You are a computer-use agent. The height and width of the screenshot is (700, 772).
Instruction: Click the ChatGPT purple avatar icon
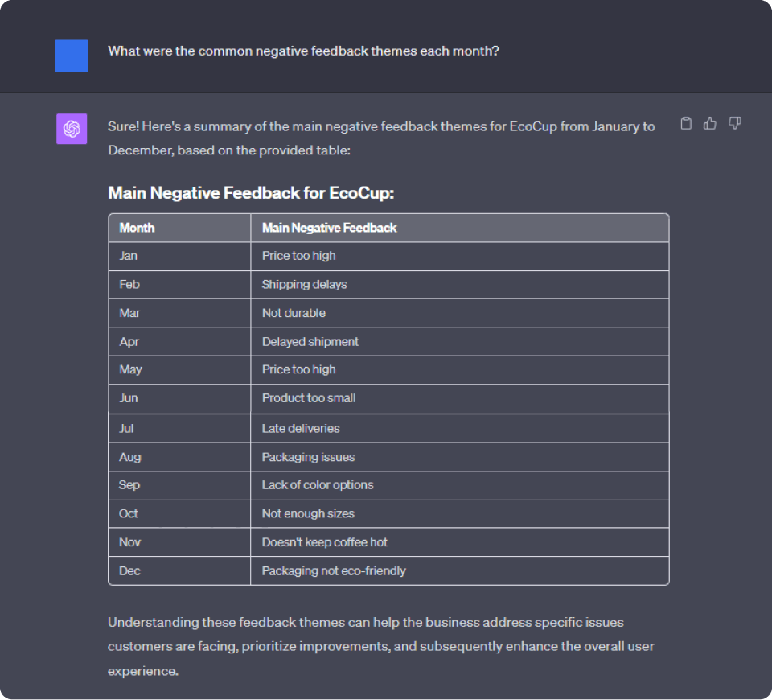click(72, 129)
